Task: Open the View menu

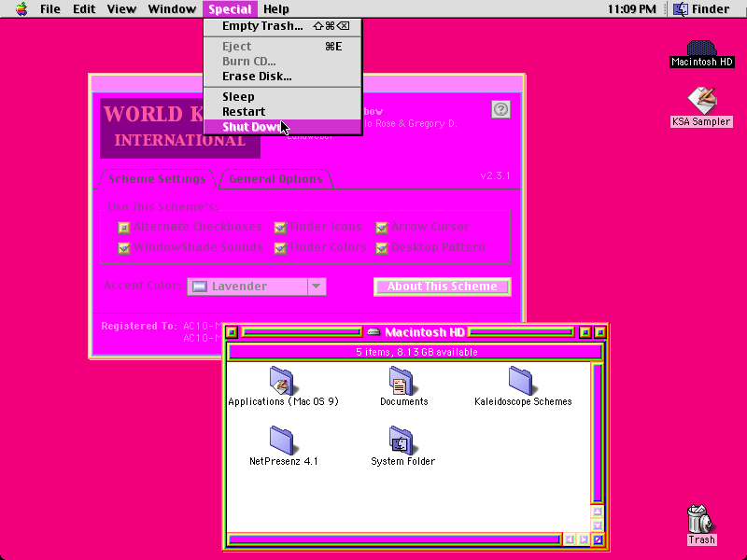Action: pyautogui.click(x=121, y=9)
